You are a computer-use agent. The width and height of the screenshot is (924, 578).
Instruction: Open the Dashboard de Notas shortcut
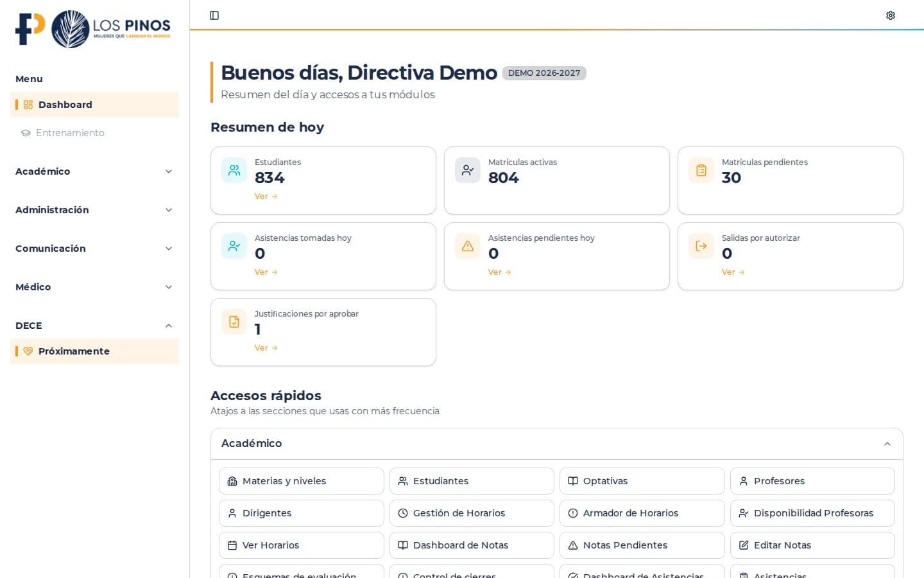click(x=472, y=545)
